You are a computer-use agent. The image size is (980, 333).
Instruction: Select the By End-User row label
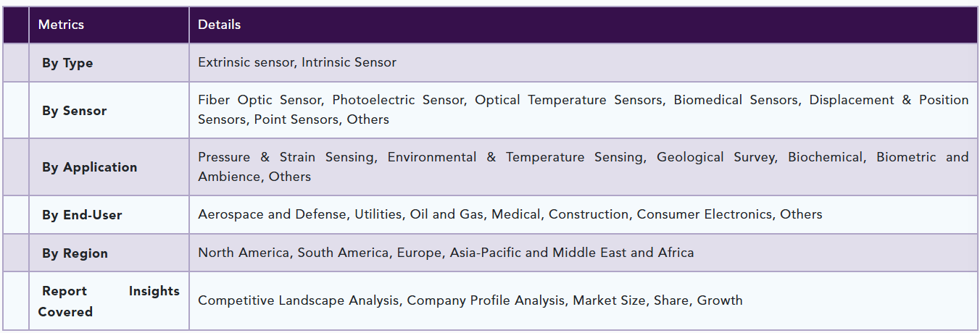(x=82, y=215)
